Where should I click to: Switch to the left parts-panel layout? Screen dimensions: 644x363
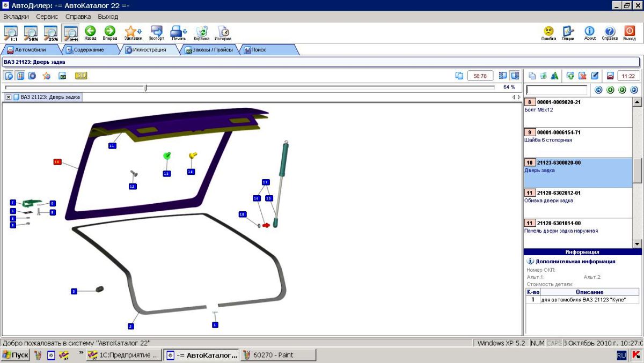click(x=503, y=76)
